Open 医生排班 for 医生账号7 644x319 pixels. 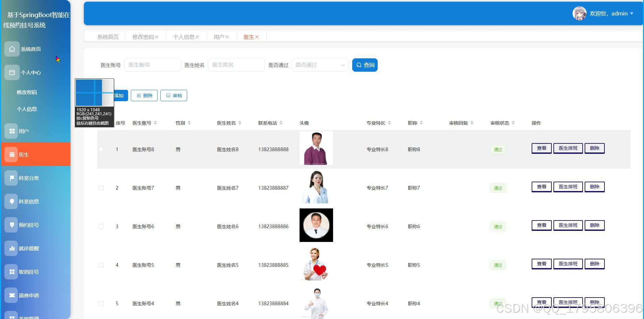(568, 187)
